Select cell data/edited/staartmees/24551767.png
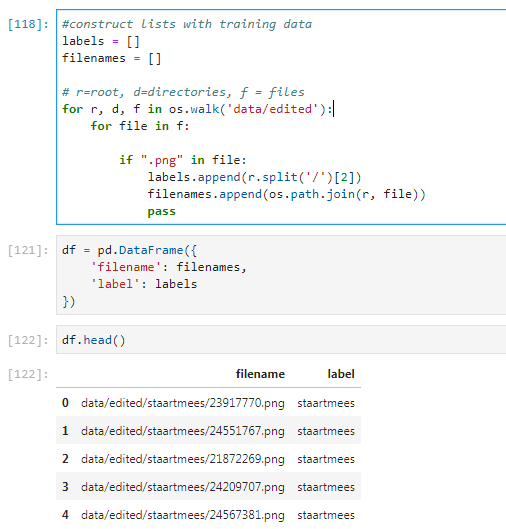The height and width of the screenshot is (529, 506). [x=182, y=431]
